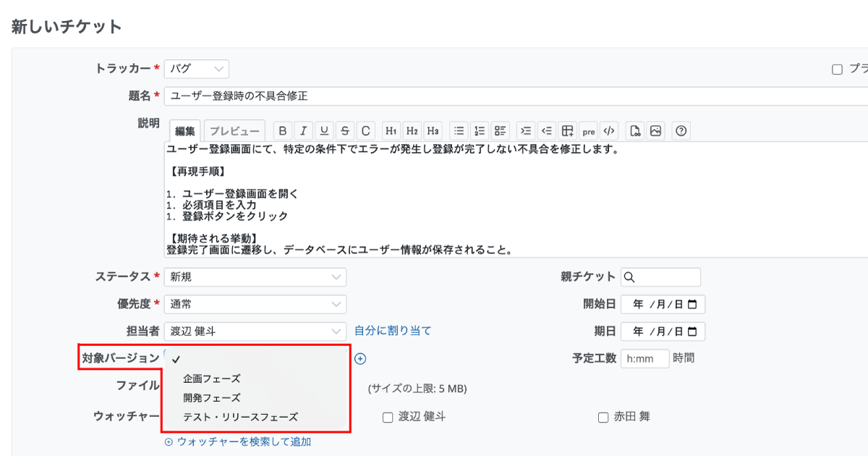This screenshot has width=868, height=456.
Task: Expand the ステータス dropdown set to 新規
Action: [x=255, y=277]
